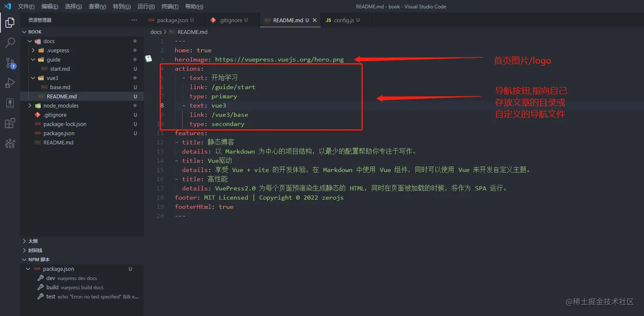Click the 'footerHtml: true' line in editor
Screen dimensions: 644x316
(x=204, y=207)
